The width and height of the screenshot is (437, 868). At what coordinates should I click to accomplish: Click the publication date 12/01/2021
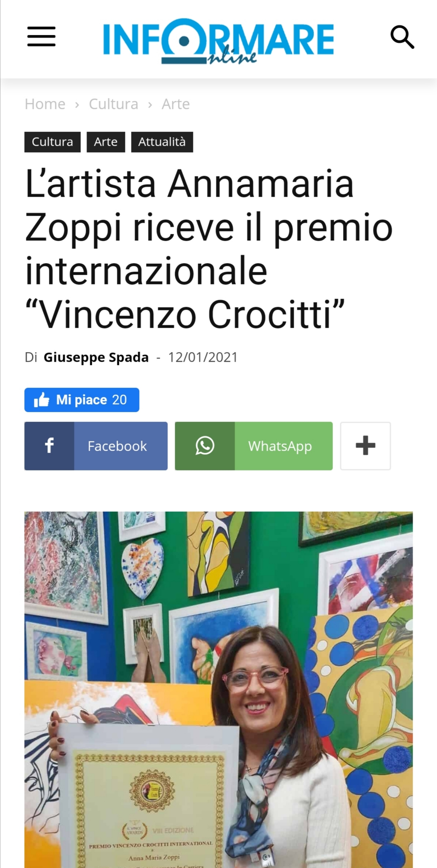(x=203, y=357)
